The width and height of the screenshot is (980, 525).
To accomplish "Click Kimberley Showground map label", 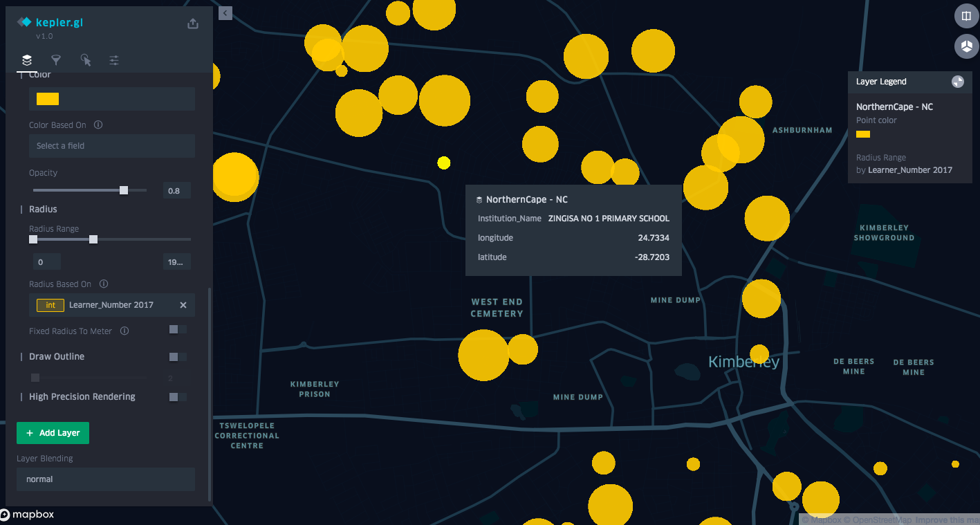I will pyautogui.click(x=884, y=232).
